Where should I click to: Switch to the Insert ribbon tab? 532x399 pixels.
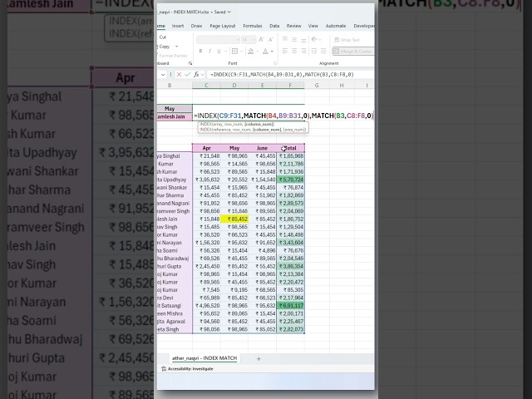coord(177,26)
